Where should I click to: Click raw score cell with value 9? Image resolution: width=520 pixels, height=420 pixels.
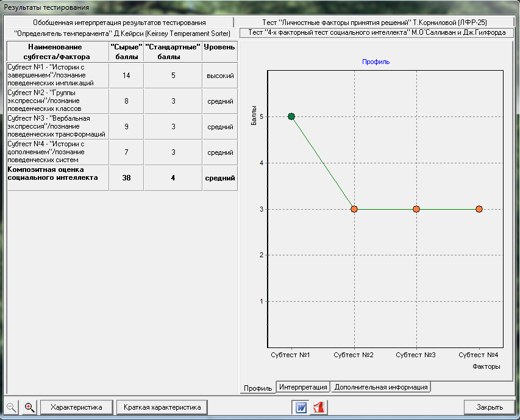point(126,126)
